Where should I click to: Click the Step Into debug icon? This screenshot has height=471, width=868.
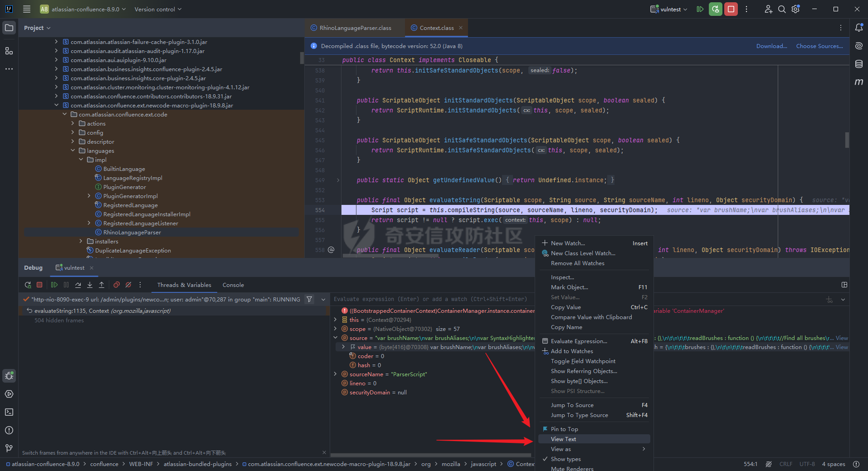(x=90, y=285)
